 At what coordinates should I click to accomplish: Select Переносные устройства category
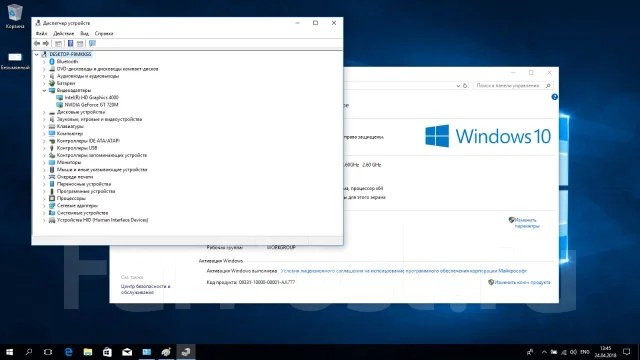[x=84, y=184]
